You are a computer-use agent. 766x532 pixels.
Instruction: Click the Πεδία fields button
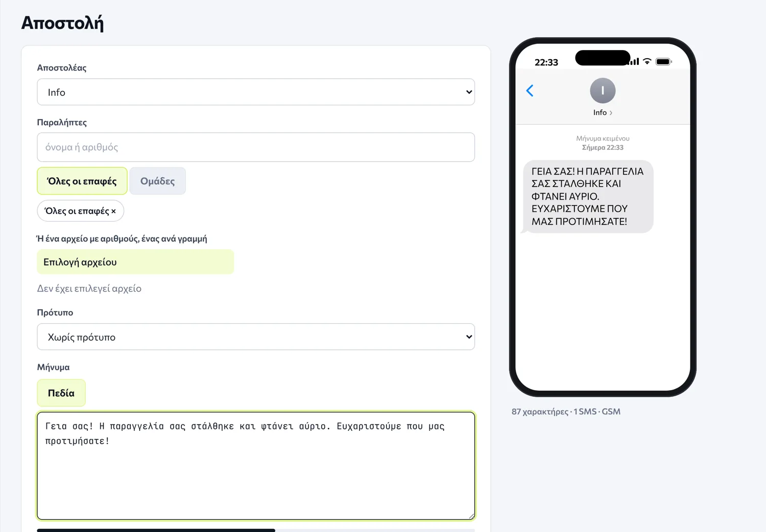pyautogui.click(x=61, y=393)
